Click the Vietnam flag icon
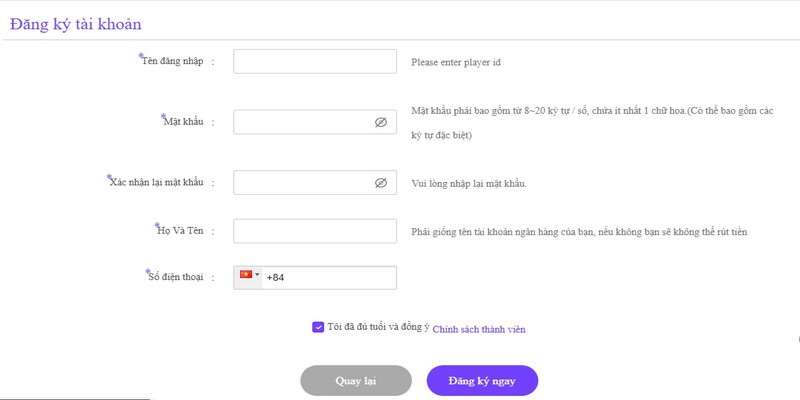 pyautogui.click(x=245, y=274)
